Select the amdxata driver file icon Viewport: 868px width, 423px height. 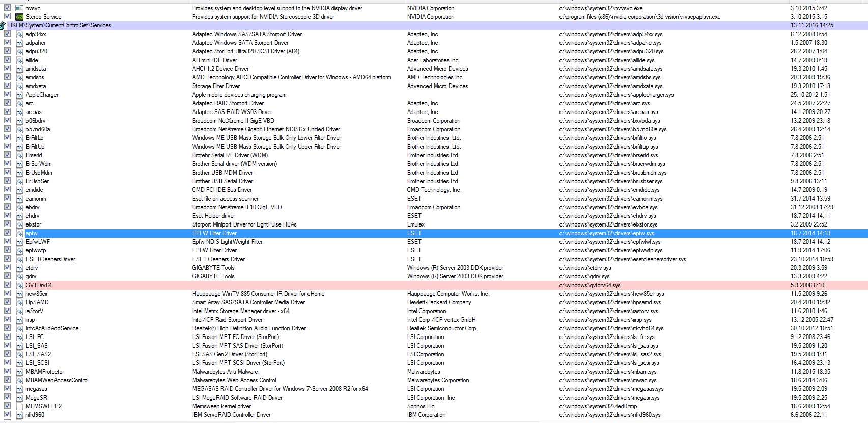coord(19,86)
